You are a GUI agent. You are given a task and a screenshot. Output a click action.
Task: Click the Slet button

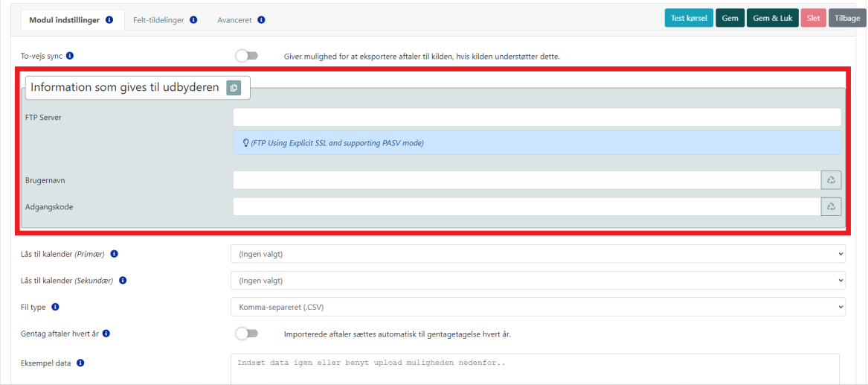pyautogui.click(x=814, y=18)
